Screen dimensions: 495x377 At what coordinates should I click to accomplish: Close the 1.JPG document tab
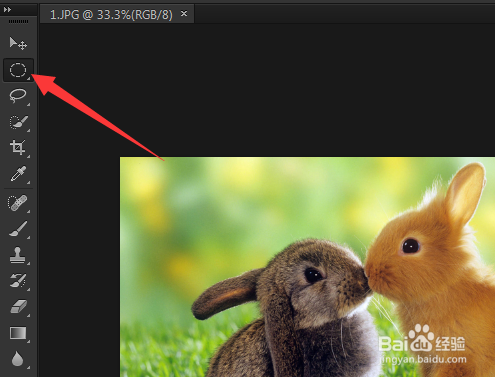point(184,14)
